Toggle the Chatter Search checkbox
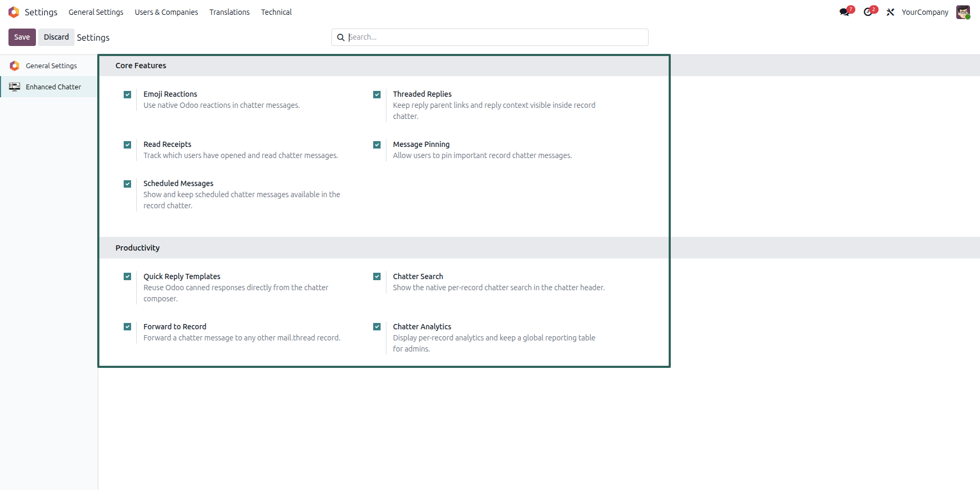The image size is (980, 490). point(377,276)
